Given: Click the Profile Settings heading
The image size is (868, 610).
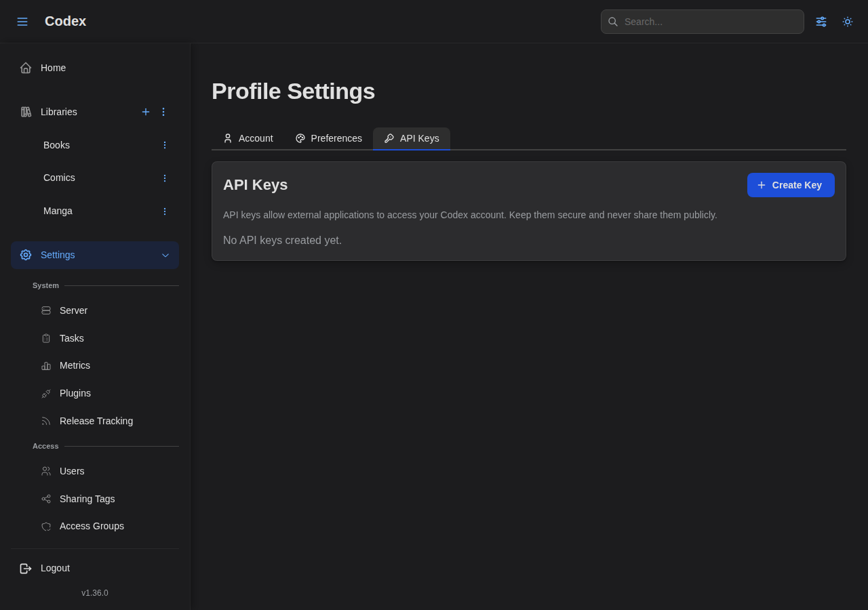Looking at the screenshot, I should point(293,91).
